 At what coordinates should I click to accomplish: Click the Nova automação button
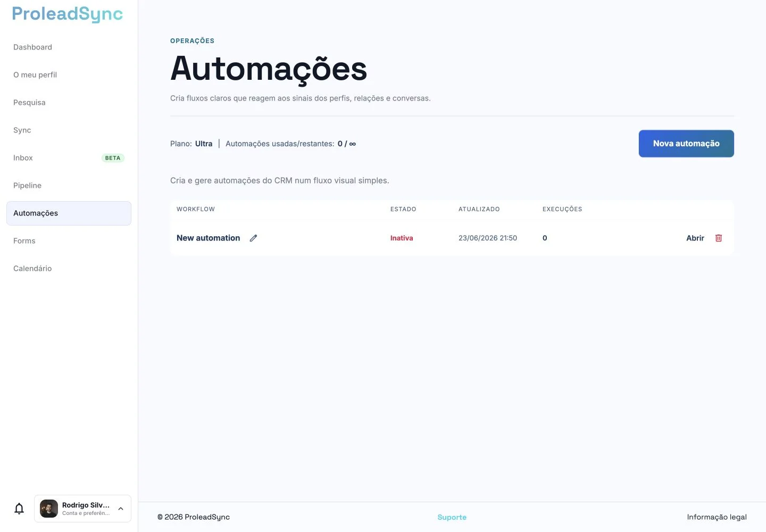pos(686,144)
